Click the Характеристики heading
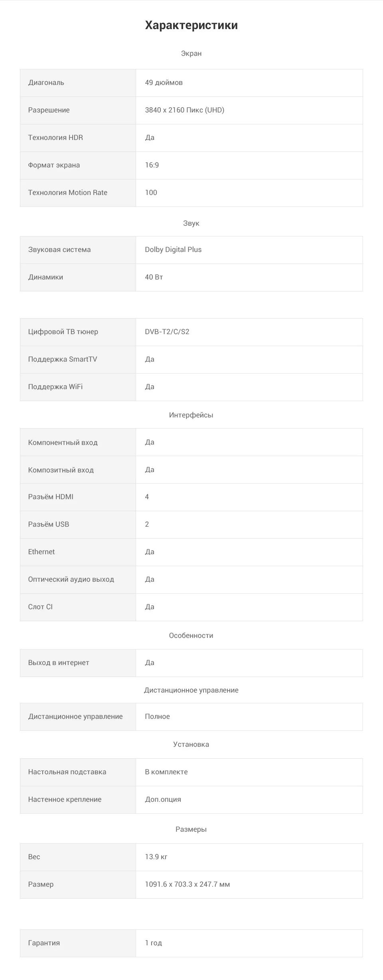 tap(191, 25)
